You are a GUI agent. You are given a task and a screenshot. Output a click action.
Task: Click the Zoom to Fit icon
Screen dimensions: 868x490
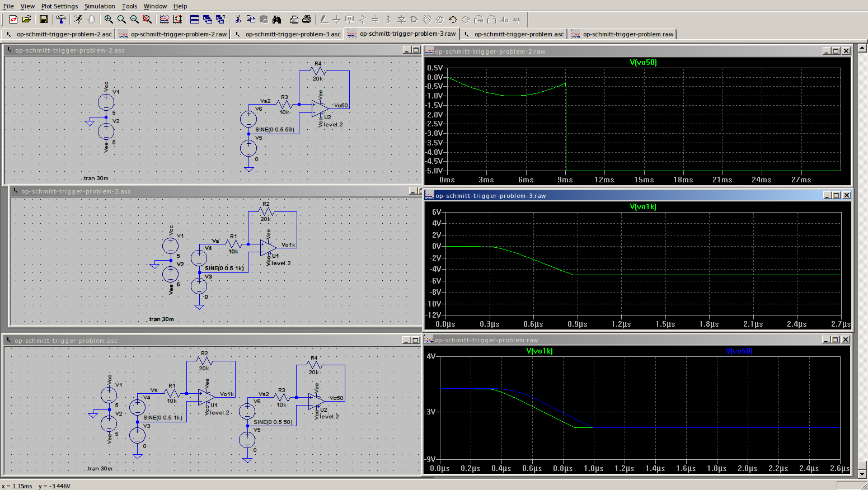(147, 20)
